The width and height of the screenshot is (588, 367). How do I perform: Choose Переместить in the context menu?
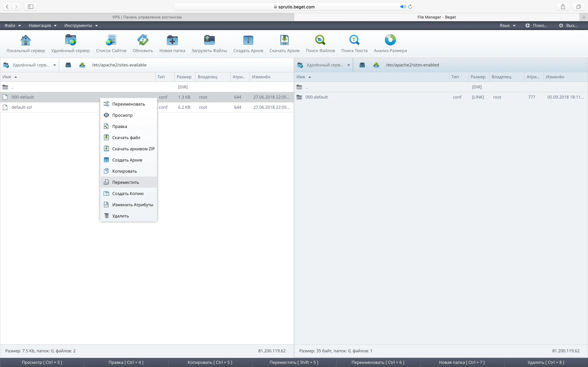point(126,182)
